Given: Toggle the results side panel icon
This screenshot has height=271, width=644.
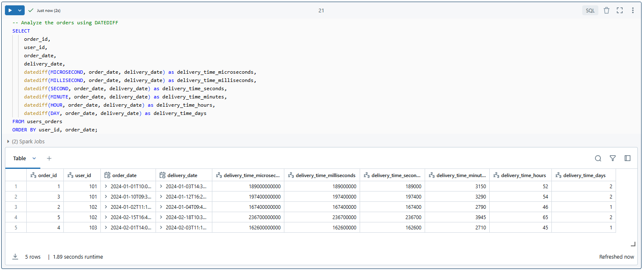Looking at the screenshot, I should 627,158.
